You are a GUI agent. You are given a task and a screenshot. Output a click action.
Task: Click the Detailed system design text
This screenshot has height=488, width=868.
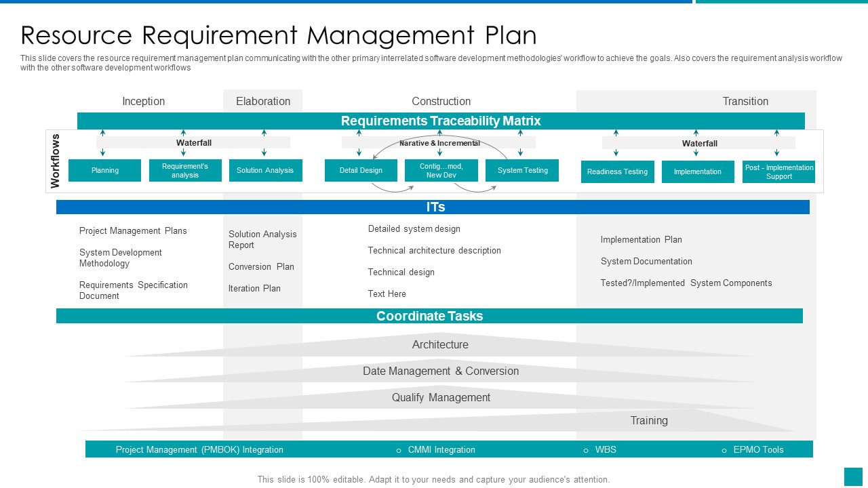click(x=414, y=228)
